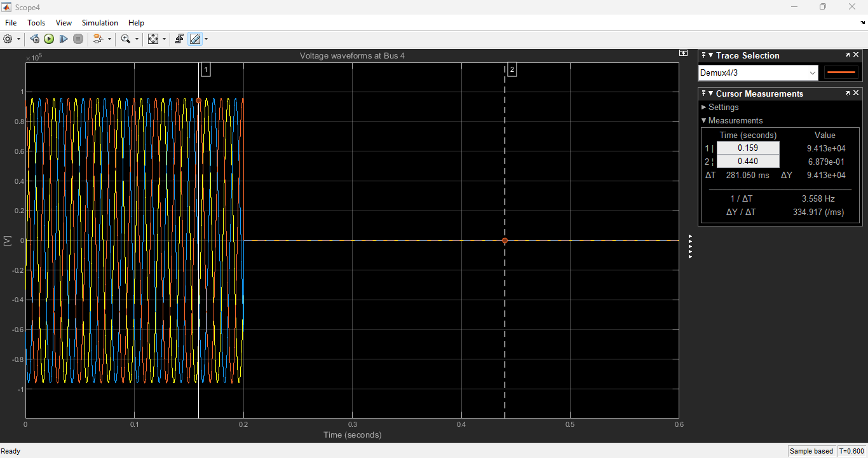Click the cursor 1 label flag on plot
The image size is (868, 458).
[x=206, y=69]
